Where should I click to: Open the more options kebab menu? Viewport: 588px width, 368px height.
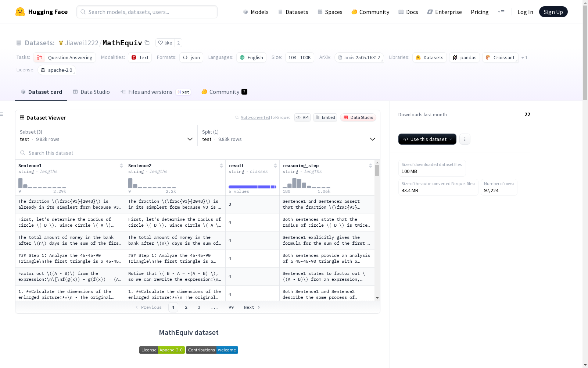465,139
